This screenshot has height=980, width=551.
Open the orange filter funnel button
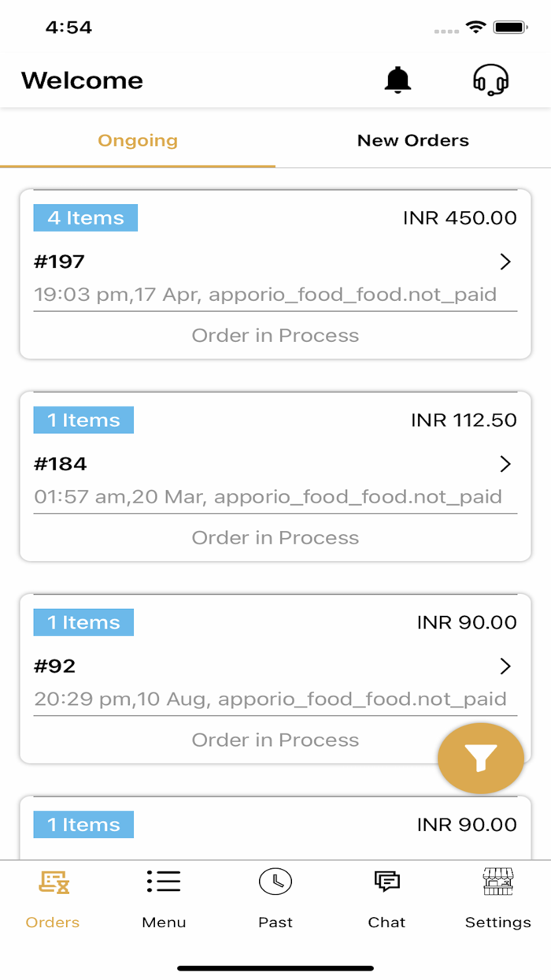(x=480, y=758)
